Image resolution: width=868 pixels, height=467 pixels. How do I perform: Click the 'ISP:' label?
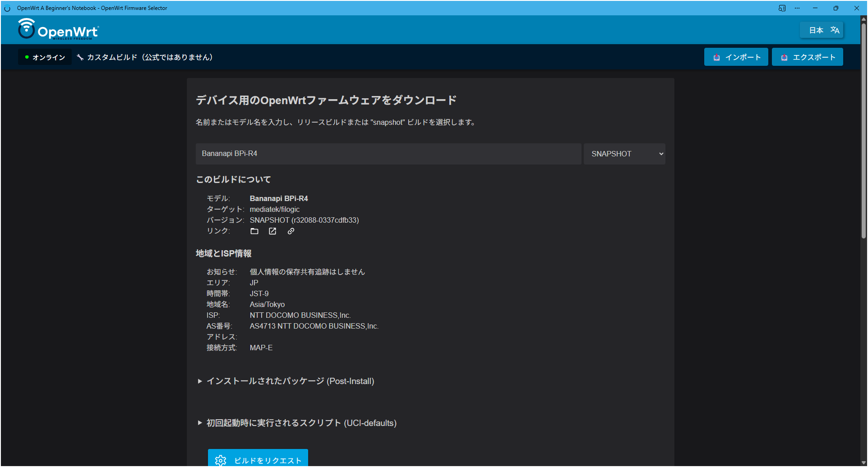click(x=213, y=315)
